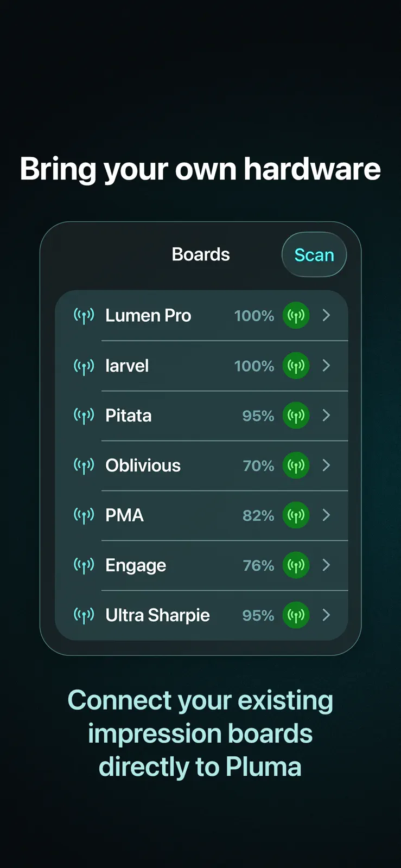Click green signal icon for Engage
This screenshot has width=401, height=868.
[296, 565]
